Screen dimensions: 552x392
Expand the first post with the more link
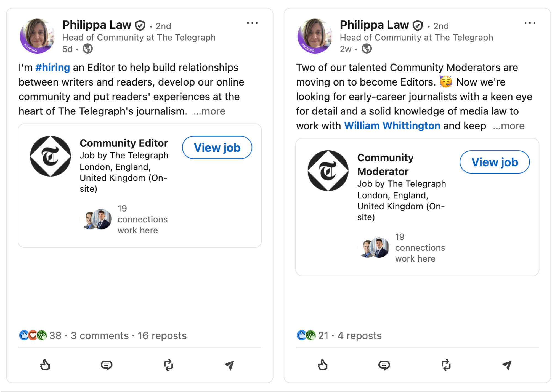[x=209, y=111]
